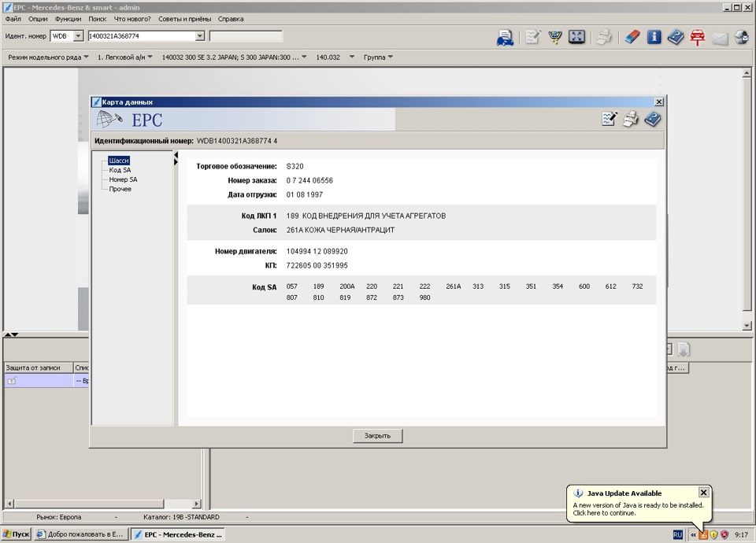The height and width of the screenshot is (543, 756).
Task: Click the red car on lift icon
Action: point(697,37)
